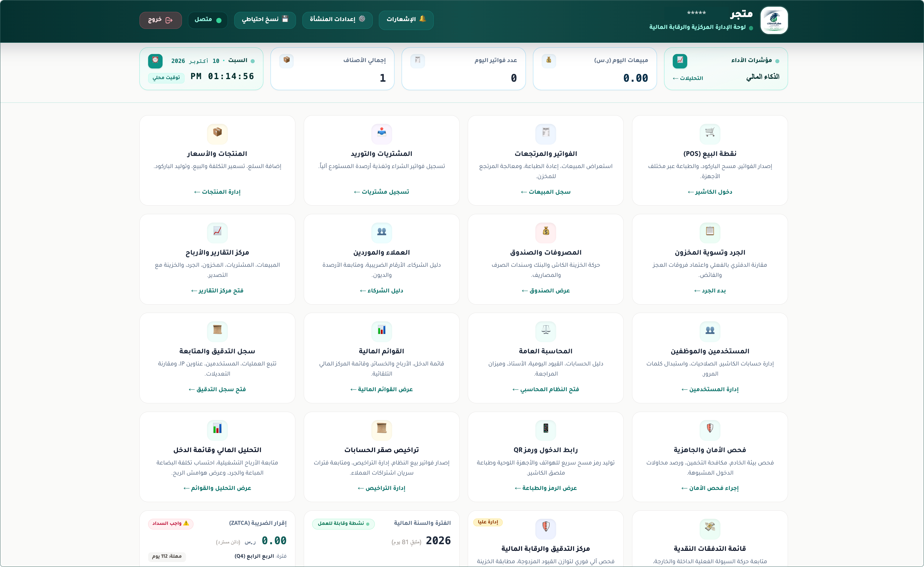Click the إقرار الضريبة (ZATCA) heading
The height and width of the screenshot is (567, 924).
258,523
